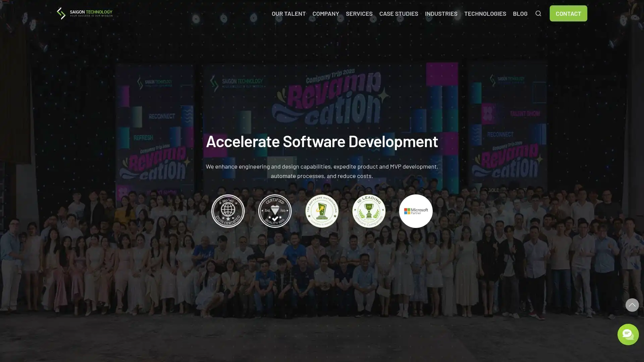Expand the Services navigation menu
This screenshot has width=644, height=362.
[359, 13]
